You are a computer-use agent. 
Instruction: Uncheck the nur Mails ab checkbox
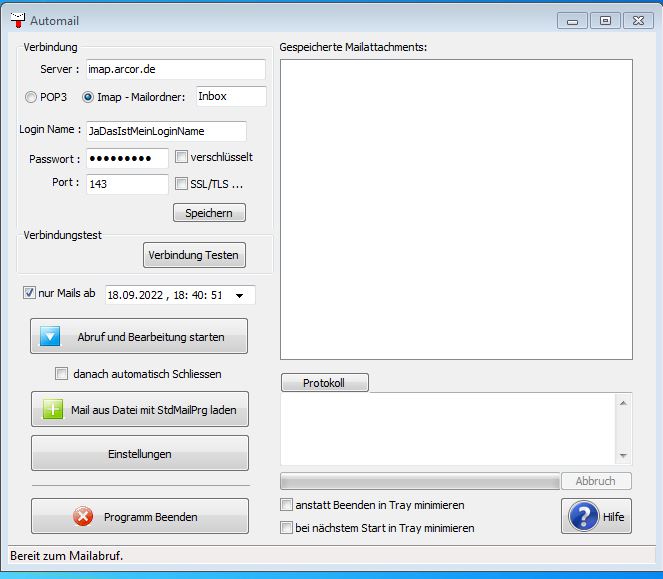point(29,293)
